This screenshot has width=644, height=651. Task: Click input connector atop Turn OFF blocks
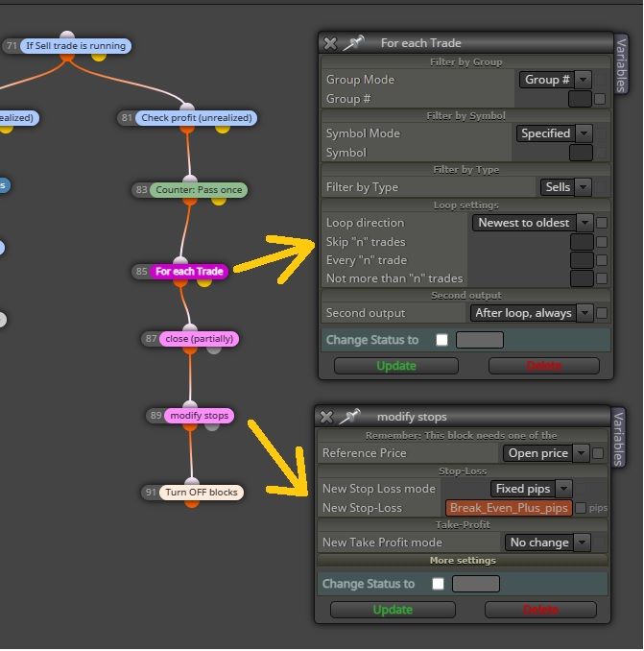point(192,482)
